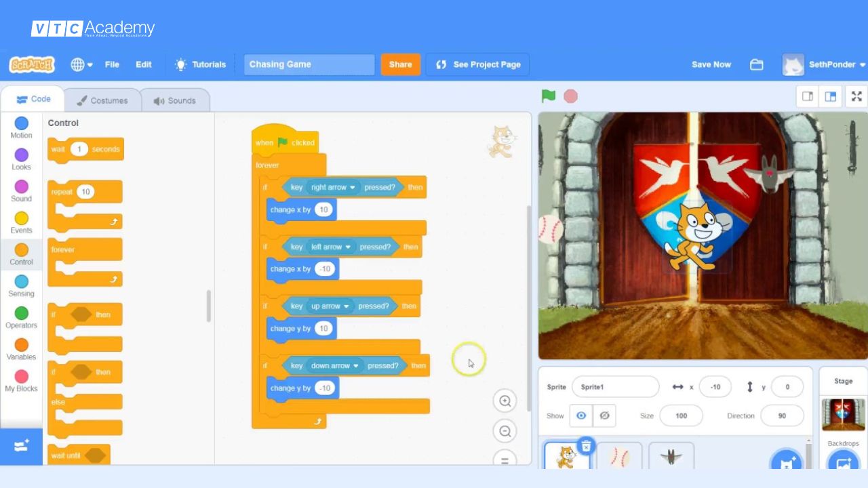868x488 pixels.
Task: Click the Sprite1 size value field
Action: click(681, 415)
